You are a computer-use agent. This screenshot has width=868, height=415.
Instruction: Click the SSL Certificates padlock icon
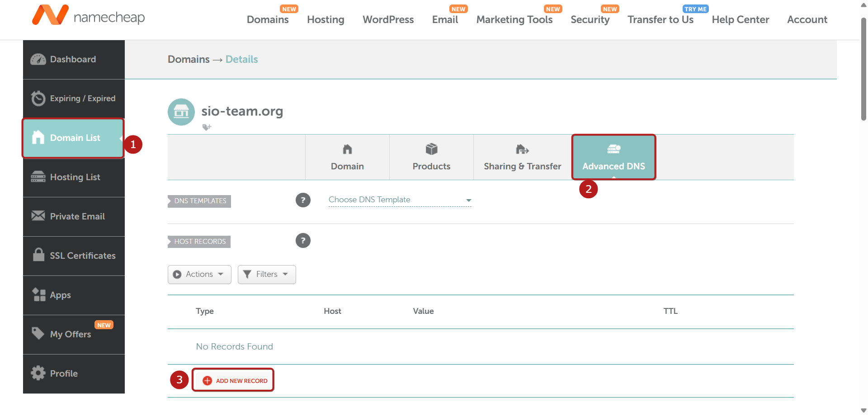(38, 255)
